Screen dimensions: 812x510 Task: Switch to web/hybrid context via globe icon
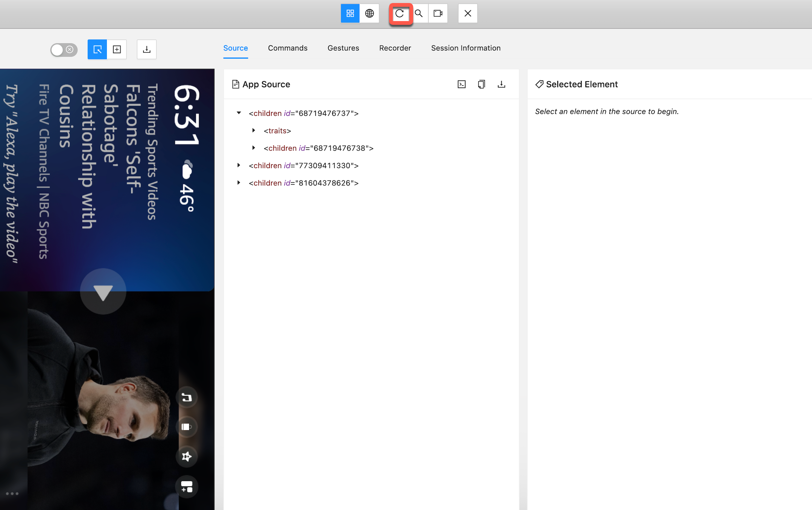point(370,13)
